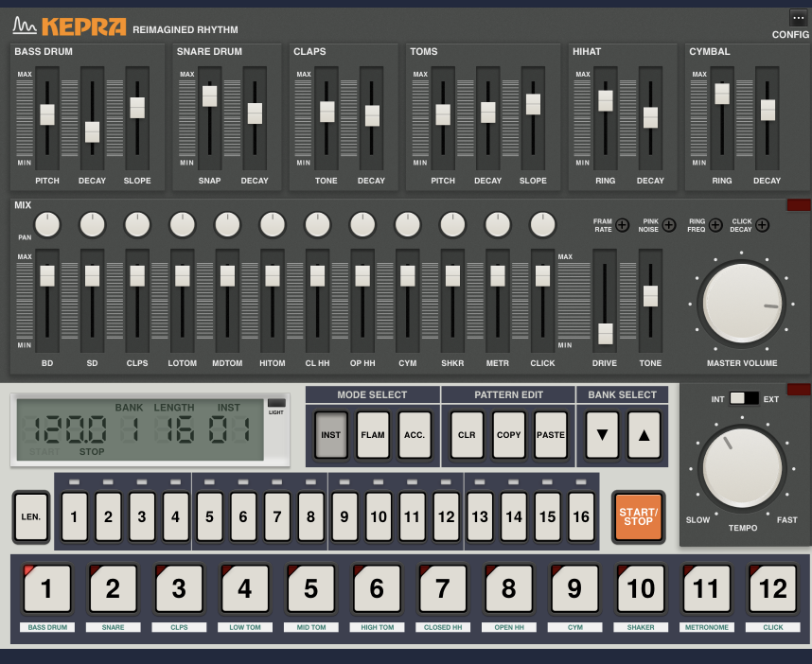Select instrument pad 11 METRONOME
This screenshot has height=664, width=812.
[x=707, y=588]
